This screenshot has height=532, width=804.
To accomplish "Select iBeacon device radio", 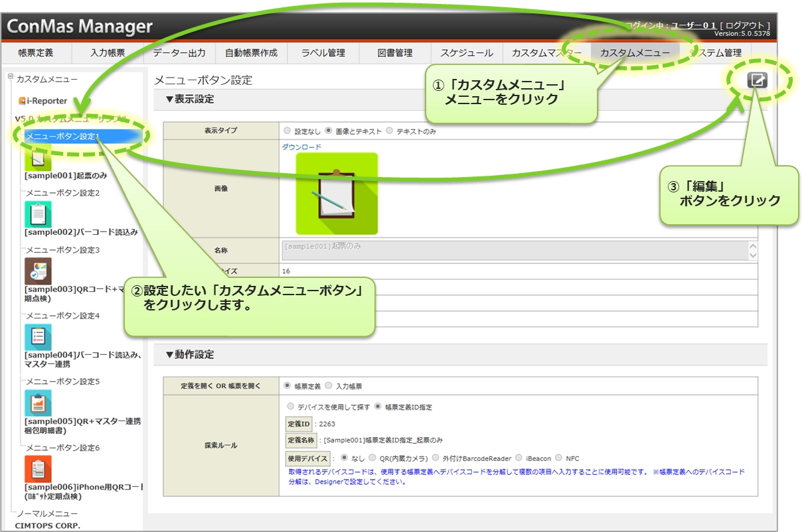I will (x=519, y=458).
